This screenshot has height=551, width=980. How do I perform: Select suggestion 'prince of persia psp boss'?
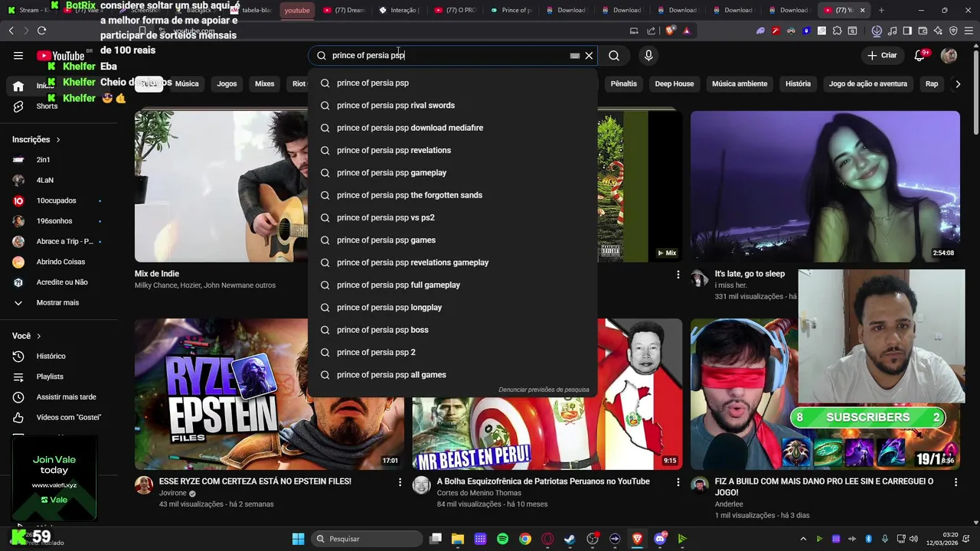click(452, 330)
